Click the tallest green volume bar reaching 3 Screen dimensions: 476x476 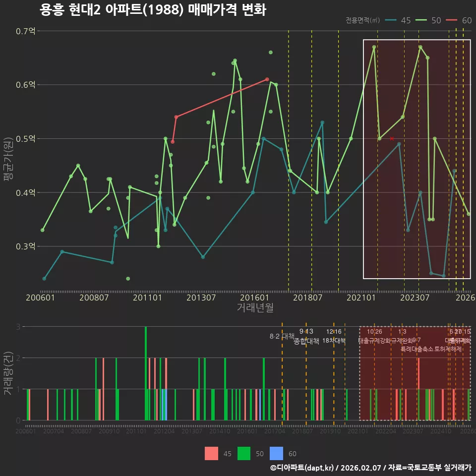click(146, 373)
